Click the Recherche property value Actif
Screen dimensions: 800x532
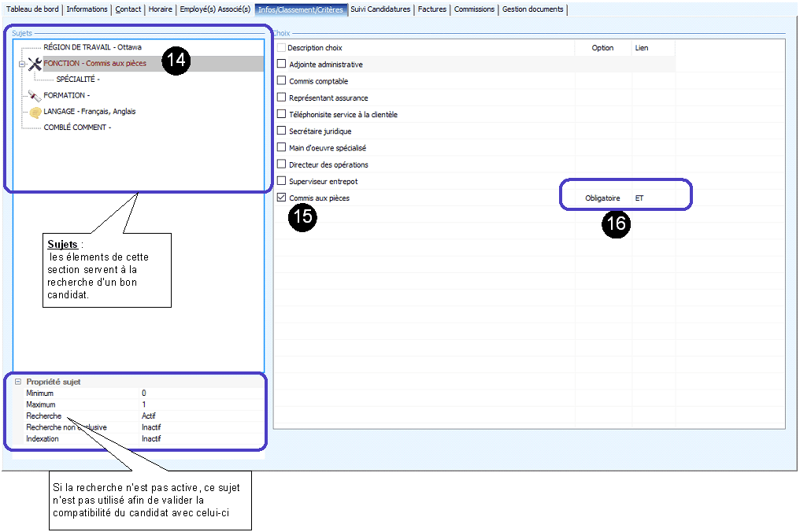(x=149, y=416)
